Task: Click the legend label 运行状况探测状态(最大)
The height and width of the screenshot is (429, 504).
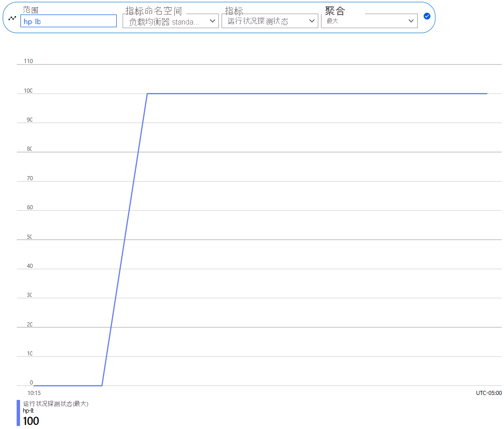Action: point(55,404)
